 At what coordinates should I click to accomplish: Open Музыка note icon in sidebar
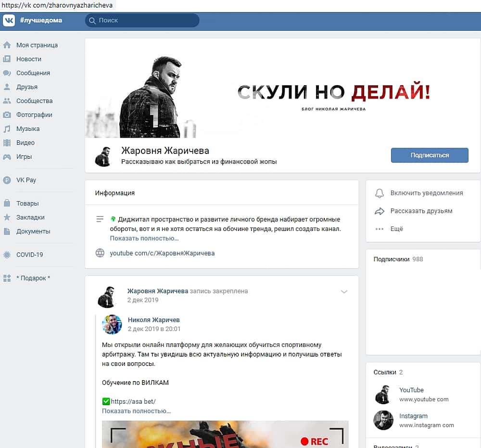pos(7,129)
